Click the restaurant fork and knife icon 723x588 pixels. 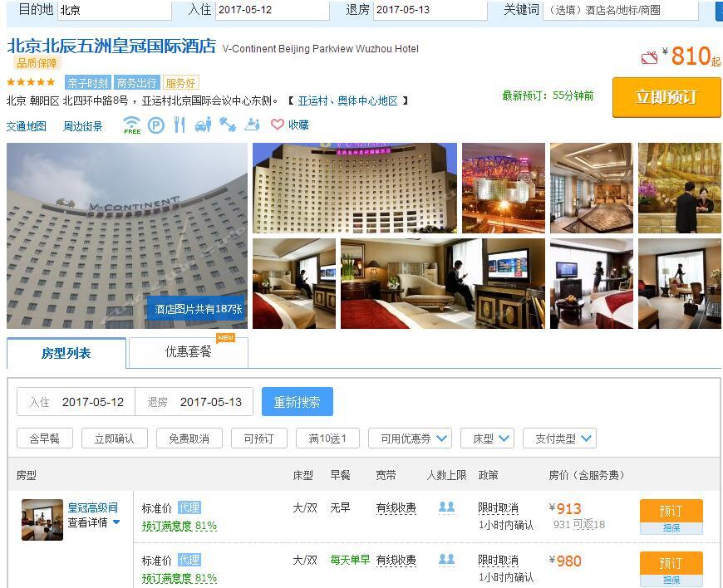coord(180,125)
